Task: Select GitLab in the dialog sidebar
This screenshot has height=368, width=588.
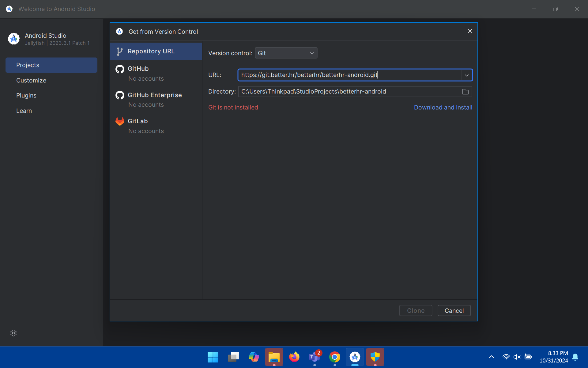Action: point(156,126)
